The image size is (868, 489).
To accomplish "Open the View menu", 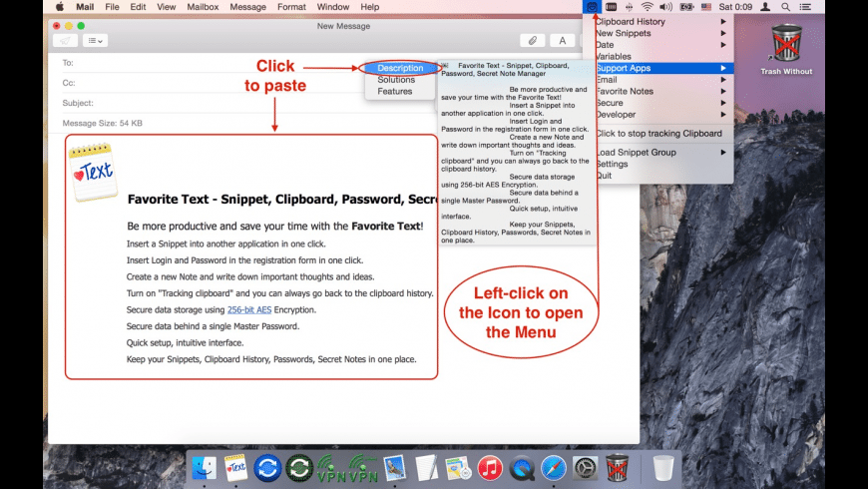I will click(166, 7).
